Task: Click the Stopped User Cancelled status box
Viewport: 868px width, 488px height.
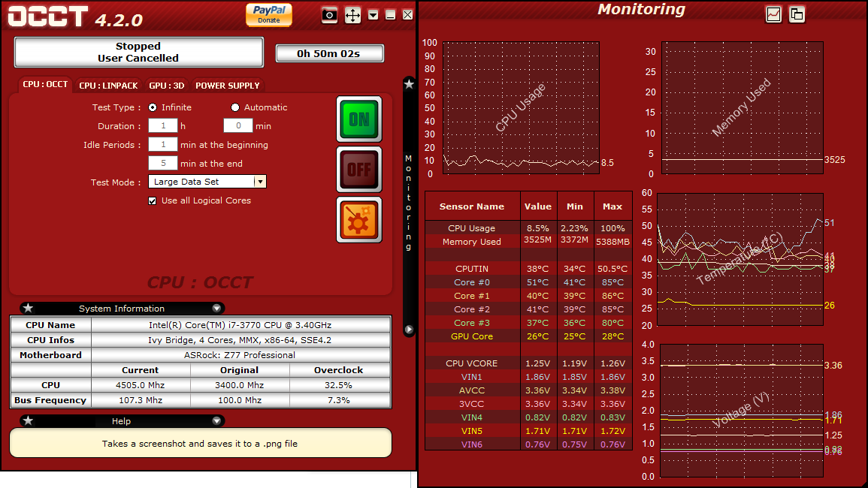Action: pos(138,52)
